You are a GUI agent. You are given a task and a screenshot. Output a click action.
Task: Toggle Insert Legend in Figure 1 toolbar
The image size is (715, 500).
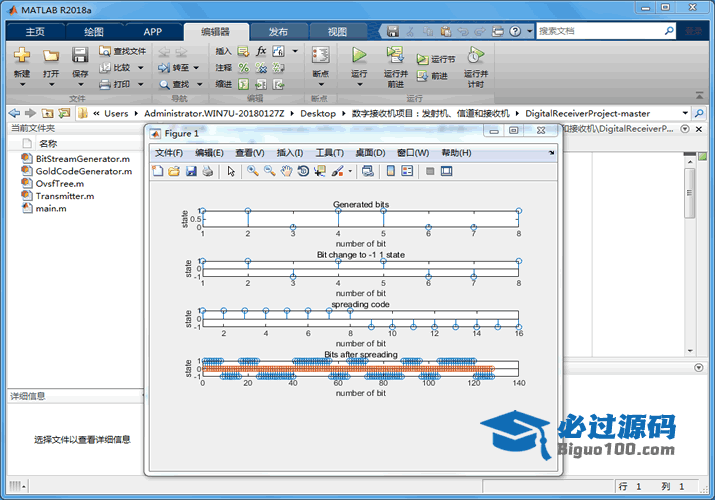pyautogui.click(x=407, y=171)
